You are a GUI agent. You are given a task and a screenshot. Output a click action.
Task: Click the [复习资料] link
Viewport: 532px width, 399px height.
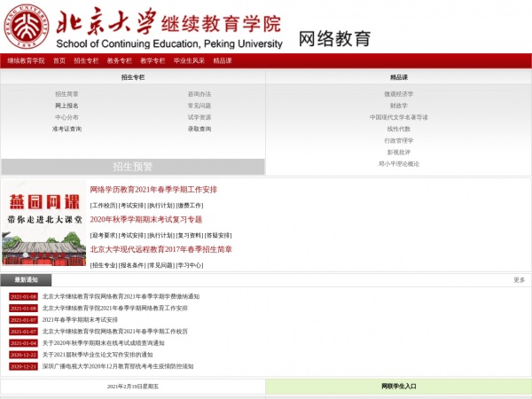pos(190,236)
